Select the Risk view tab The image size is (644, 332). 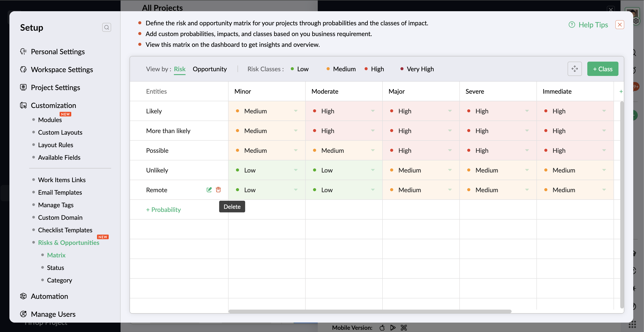179,69
